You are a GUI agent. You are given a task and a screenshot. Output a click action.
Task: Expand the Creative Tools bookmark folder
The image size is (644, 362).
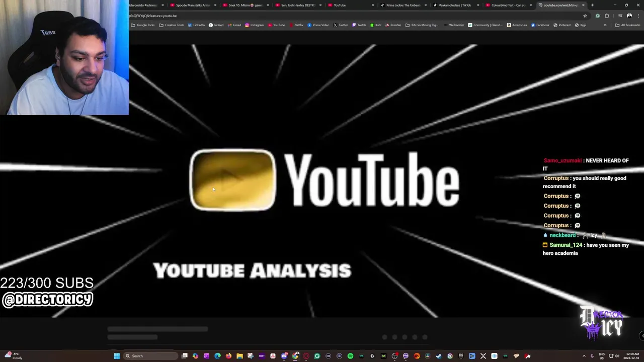[x=172, y=25]
